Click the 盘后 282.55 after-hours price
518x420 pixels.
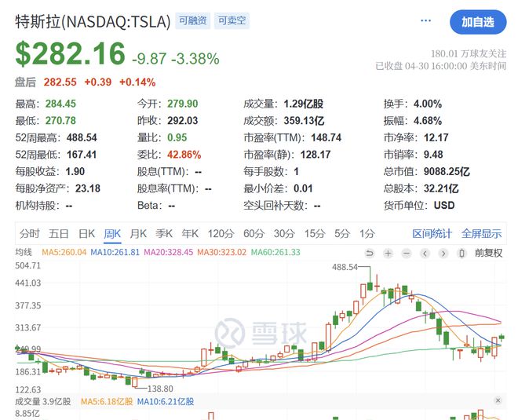pos(60,82)
